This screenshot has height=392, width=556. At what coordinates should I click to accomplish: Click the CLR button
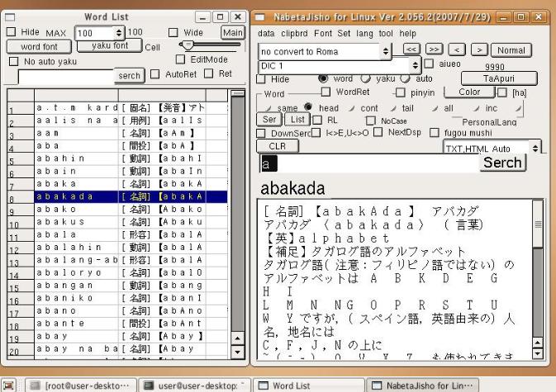coord(278,146)
